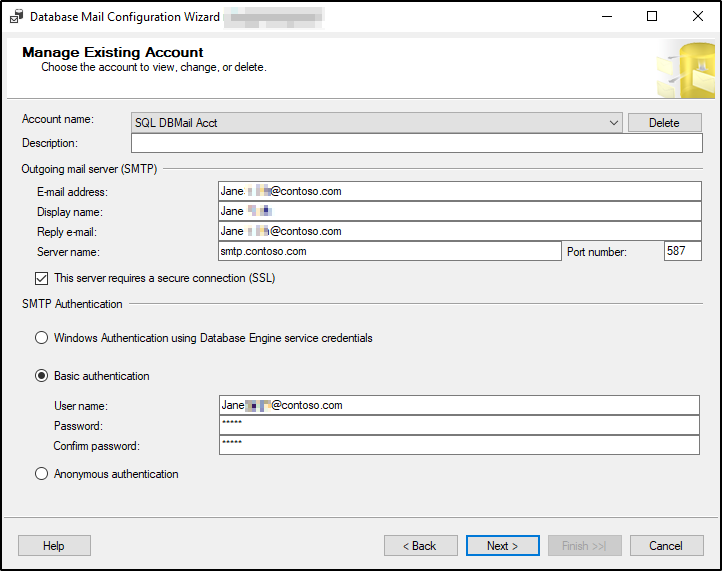Focus the Confirm password field
Image resolution: width=722 pixels, height=571 pixels.
pos(458,445)
